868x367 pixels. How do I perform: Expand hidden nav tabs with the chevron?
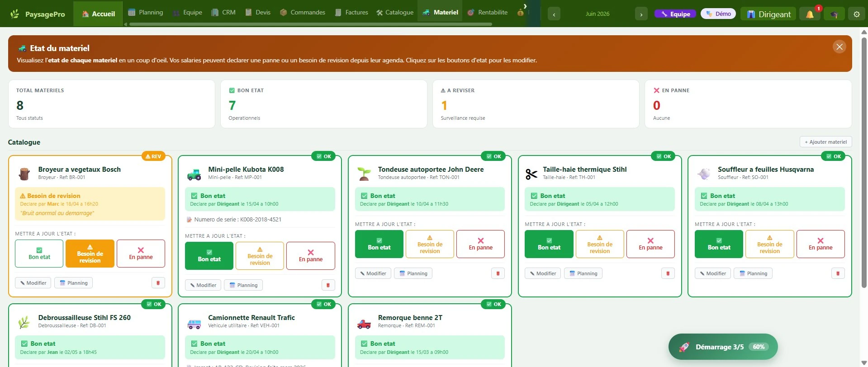[x=525, y=6]
